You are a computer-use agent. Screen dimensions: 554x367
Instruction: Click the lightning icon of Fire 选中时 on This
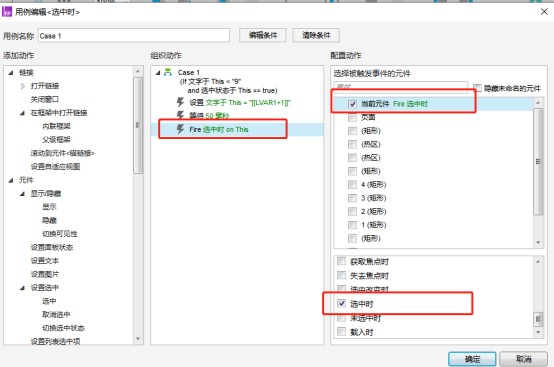(180, 129)
